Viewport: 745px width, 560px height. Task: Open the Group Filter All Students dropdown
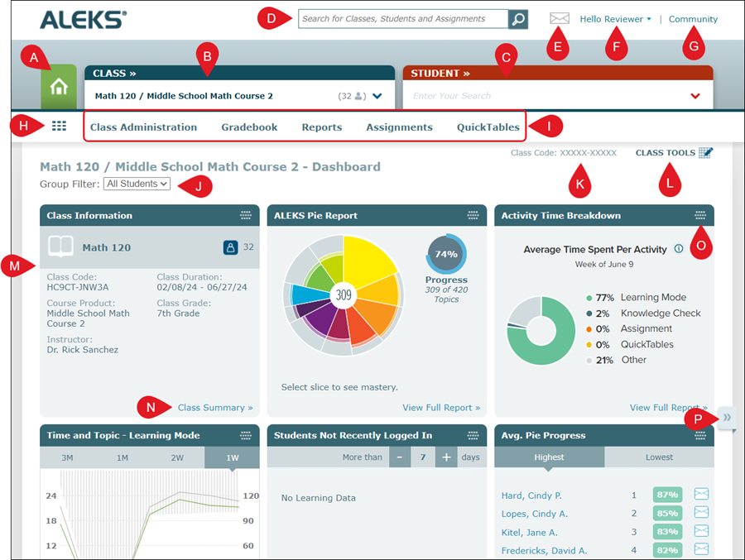(x=137, y=184)
